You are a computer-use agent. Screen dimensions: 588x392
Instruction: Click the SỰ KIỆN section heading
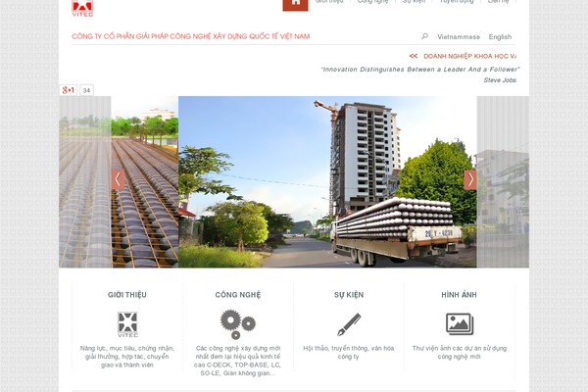coord(349,295)
